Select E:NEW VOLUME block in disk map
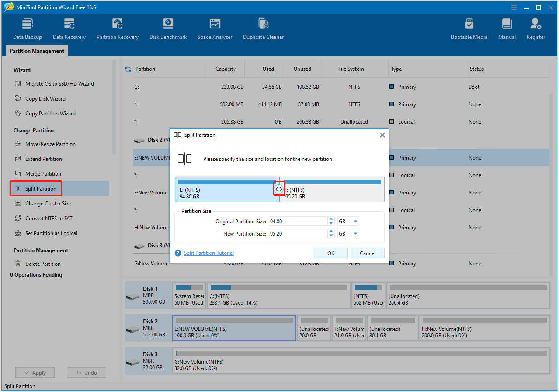 (x=234, y=328)
